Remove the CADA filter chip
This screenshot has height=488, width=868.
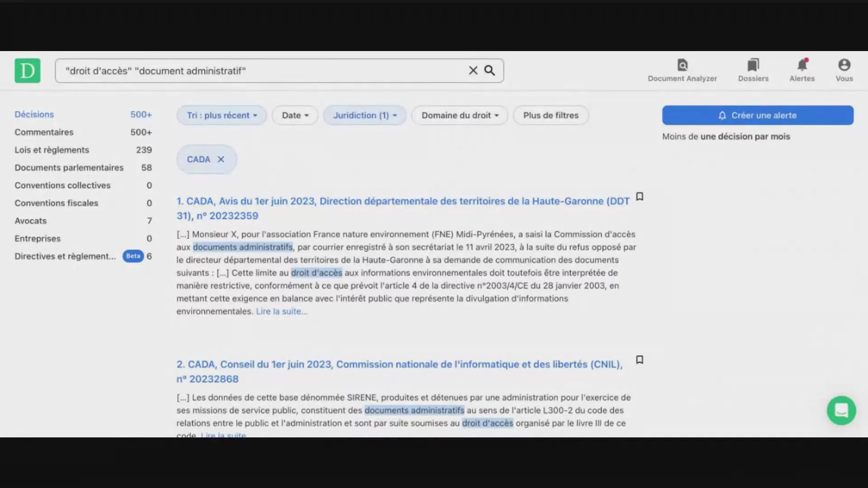pos(221,159)
